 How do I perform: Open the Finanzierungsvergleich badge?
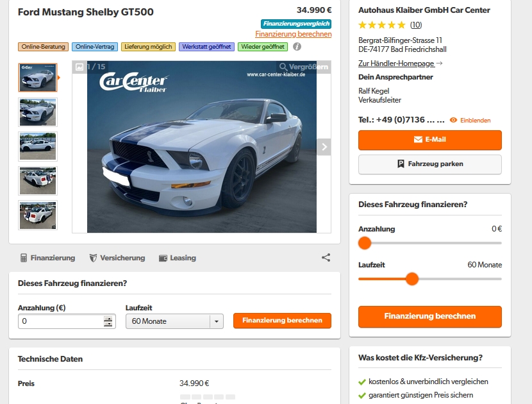coord(296,23)
